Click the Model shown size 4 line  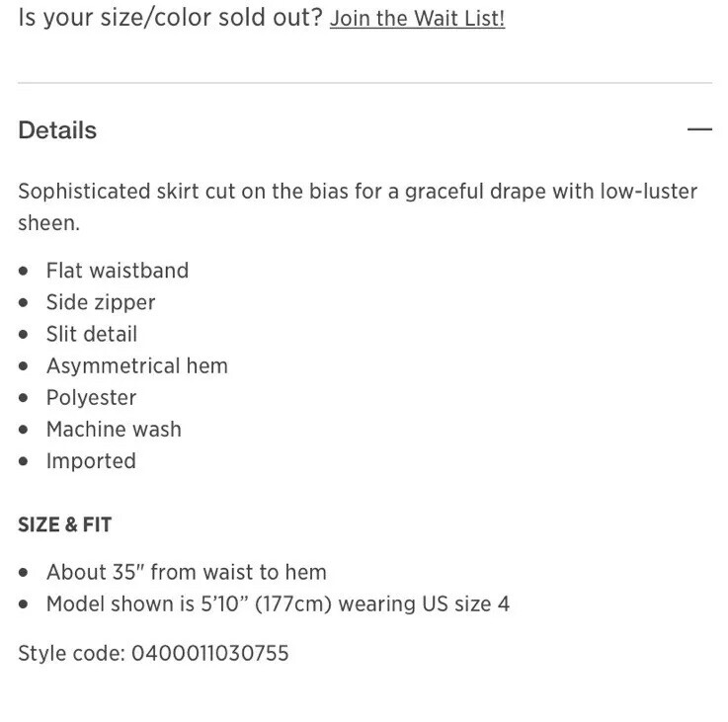pyautogui.click(x=279, y=604)
